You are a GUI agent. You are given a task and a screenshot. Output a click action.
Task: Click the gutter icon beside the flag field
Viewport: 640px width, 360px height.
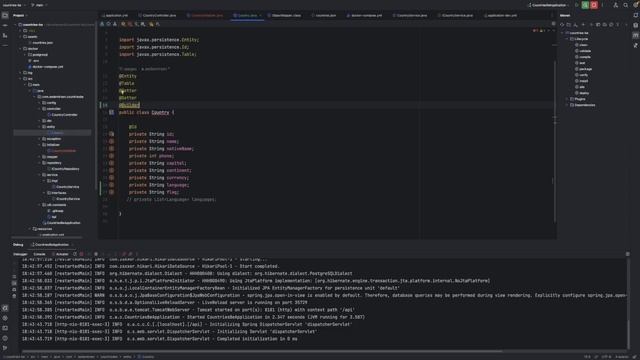pyautogui.click(x=111, y=192)
